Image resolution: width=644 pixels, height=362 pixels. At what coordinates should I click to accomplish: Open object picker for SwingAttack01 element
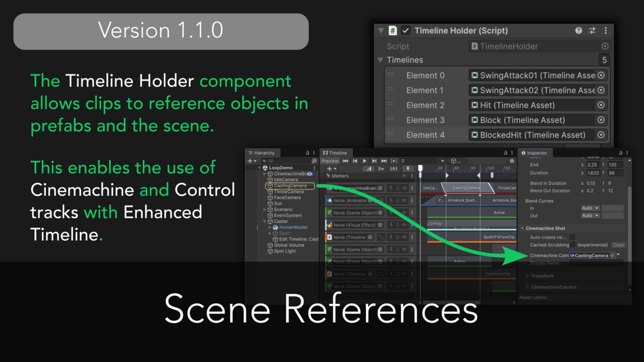point(601,76)
